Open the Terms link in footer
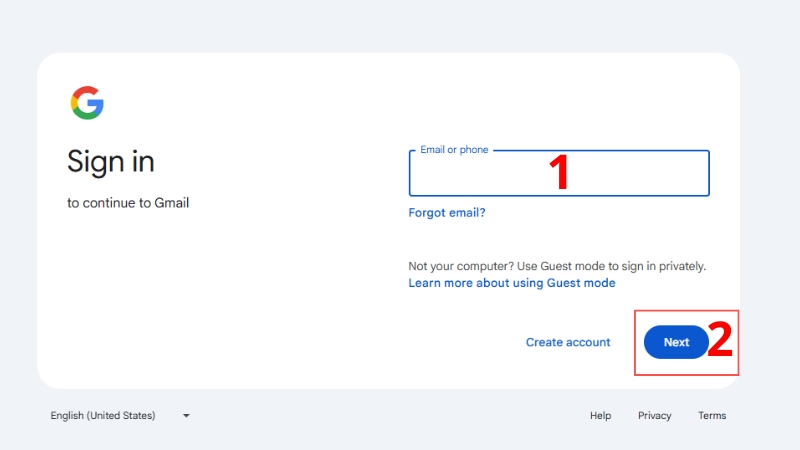Image resolution: width=800 pixels, height=450 pixels. coord(712,416)
